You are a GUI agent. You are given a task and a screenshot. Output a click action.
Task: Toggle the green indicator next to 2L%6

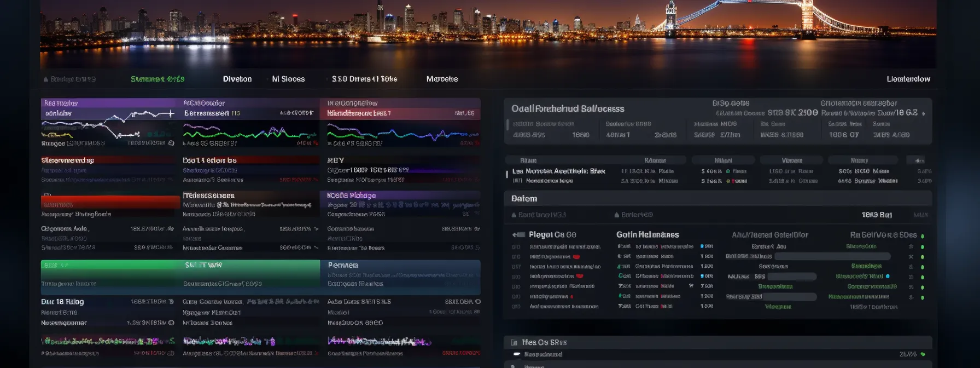click(x=923, y=354)
